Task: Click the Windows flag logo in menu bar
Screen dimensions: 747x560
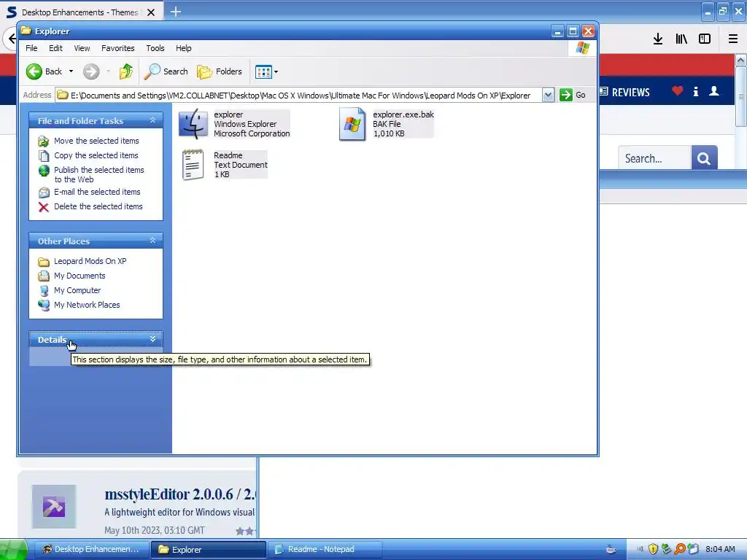Action: coord(582,48)
